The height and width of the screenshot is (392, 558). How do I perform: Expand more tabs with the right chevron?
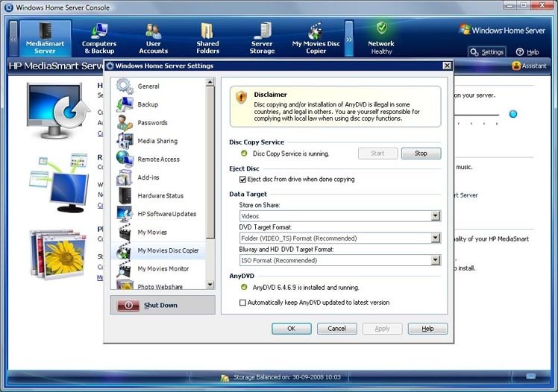pyautogui.click(x=349, y=39)
